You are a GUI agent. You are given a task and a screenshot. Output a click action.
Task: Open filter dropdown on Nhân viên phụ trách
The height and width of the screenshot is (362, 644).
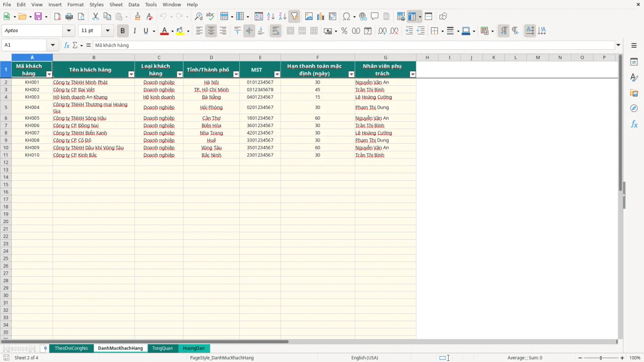pyautogui.click(x=413, y=75)
